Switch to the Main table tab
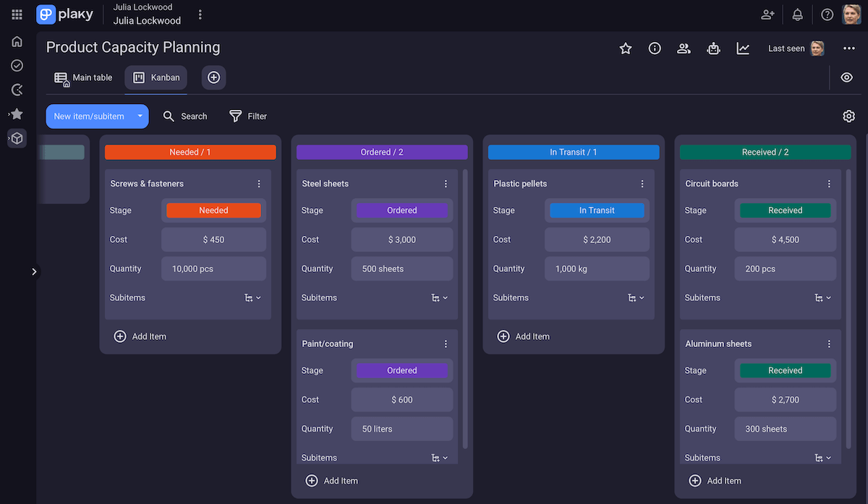The height and width of the screenshot is (504, 868). (83, 77)
